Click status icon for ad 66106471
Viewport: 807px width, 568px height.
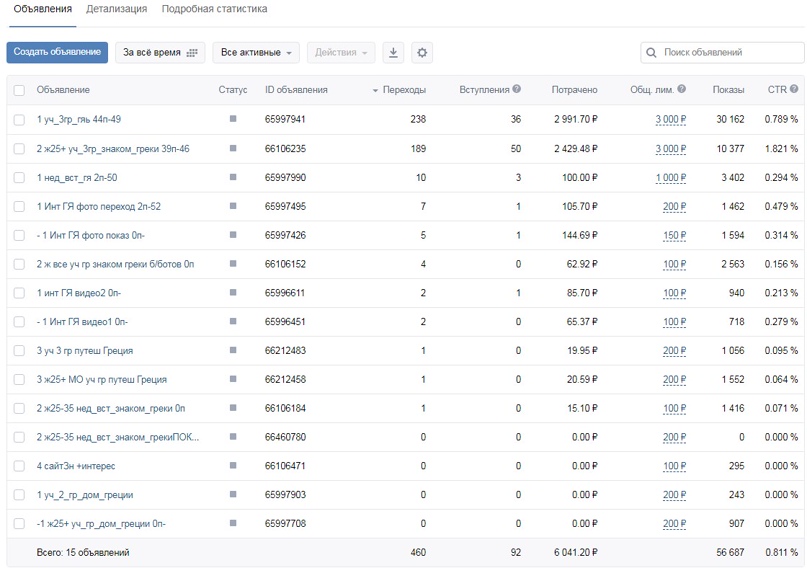(233, 465)
